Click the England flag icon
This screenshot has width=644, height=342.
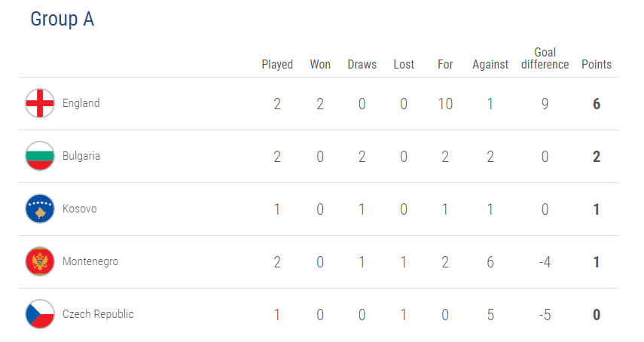[40, 103]
